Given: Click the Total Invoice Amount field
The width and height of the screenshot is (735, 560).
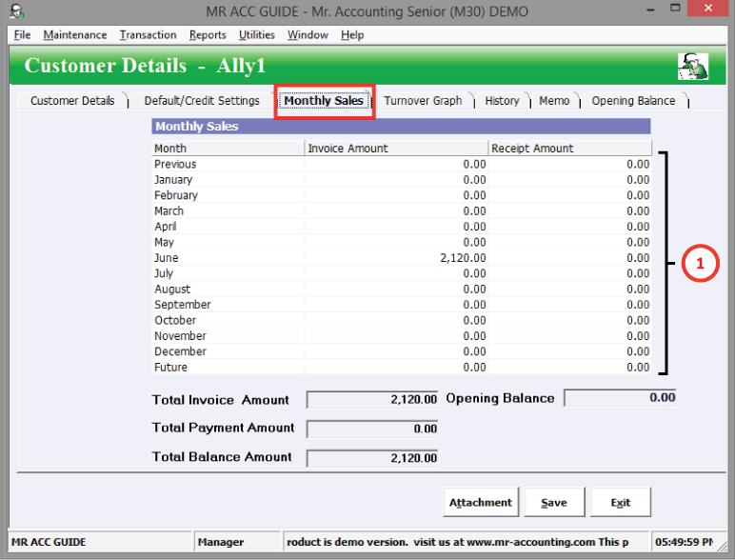Looking at the screenshot, I should 372,400.
